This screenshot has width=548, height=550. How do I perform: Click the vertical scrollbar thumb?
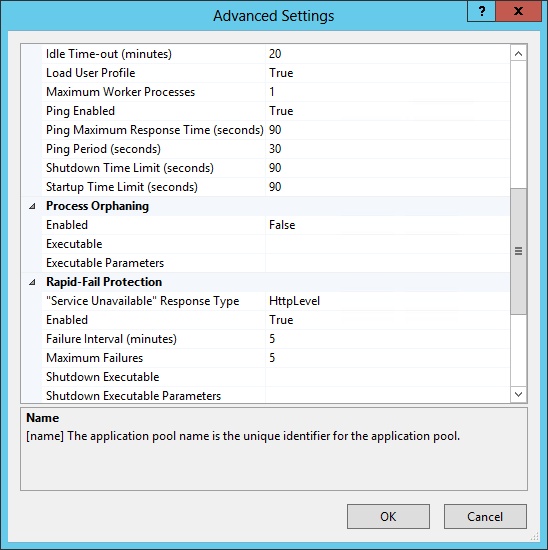click(x=519, y=251)
